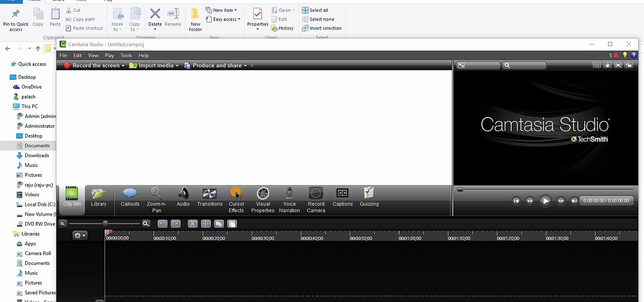Click the 00:01:00;00 mark on timeline ruler
The height and width of the screenshot is (302, 644).
click(x=410, y=238)
